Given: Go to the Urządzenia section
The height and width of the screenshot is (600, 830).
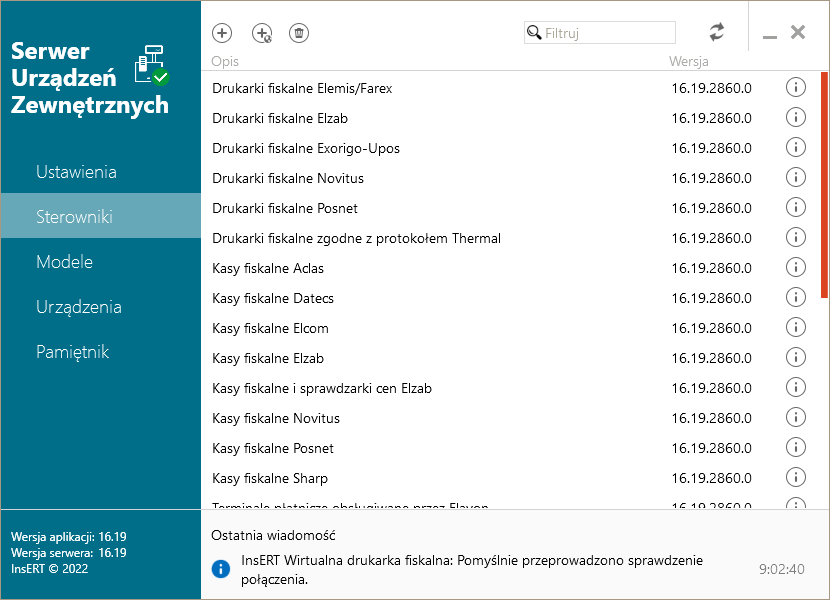Looking at the screenshot, I should coord(78,307).
